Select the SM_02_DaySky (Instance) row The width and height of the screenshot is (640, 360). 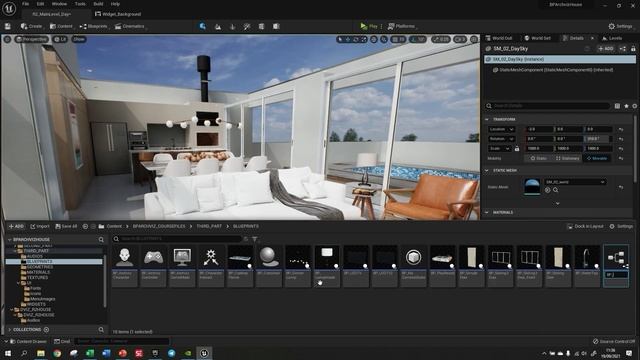click(560, 59)
